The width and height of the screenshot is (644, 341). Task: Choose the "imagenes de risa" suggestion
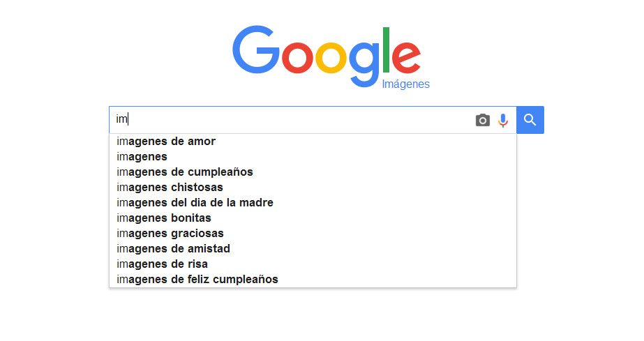163,264
